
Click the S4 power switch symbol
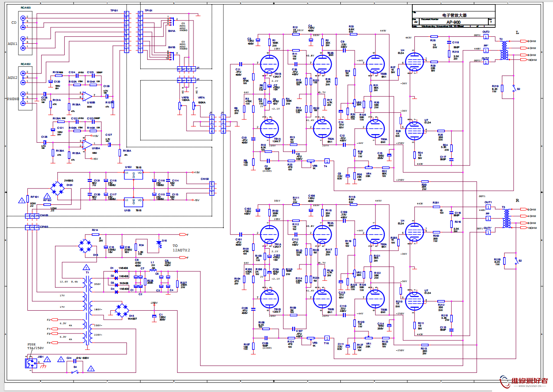coord(75,372)
